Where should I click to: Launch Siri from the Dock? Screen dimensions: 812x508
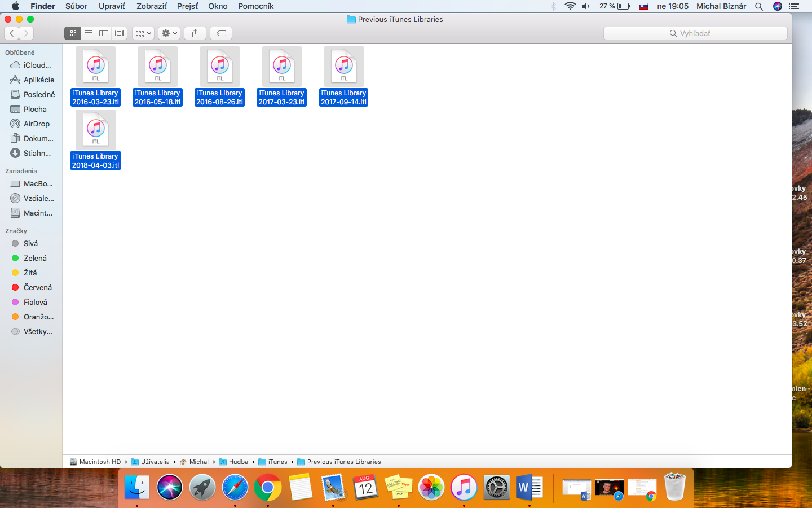(170, 487)
